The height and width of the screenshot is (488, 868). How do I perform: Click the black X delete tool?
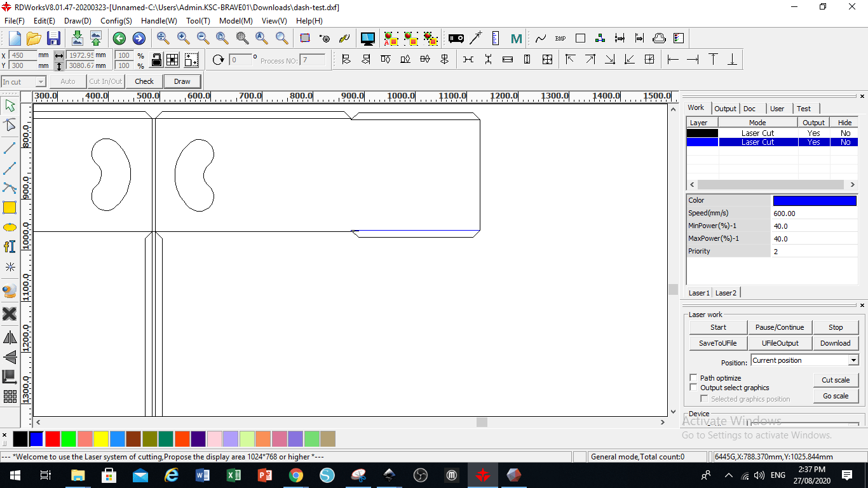coord(10,314)
